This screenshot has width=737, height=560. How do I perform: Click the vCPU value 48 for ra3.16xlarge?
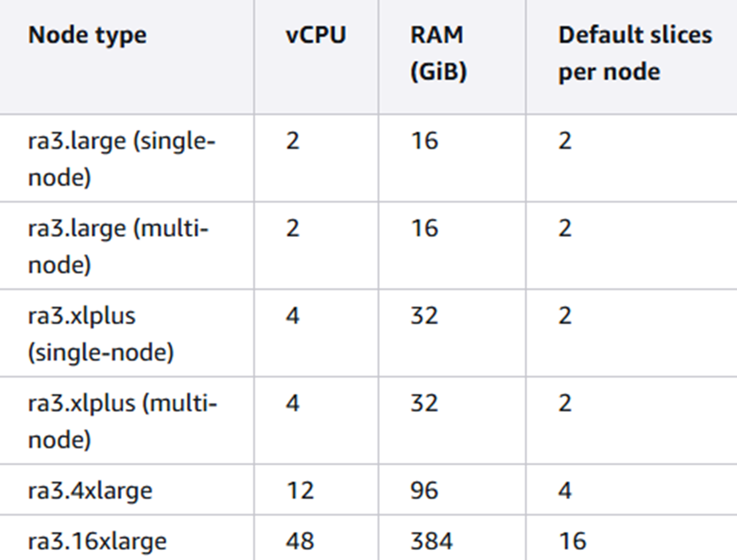[300, 541]
